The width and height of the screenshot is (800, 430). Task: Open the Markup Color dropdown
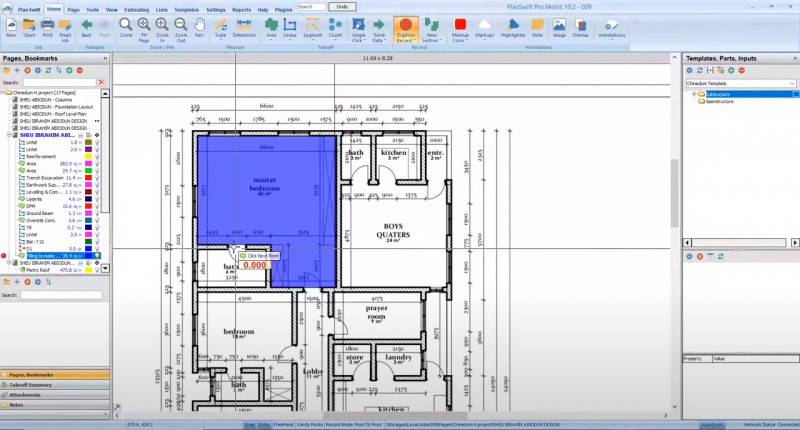pos(460,38)
